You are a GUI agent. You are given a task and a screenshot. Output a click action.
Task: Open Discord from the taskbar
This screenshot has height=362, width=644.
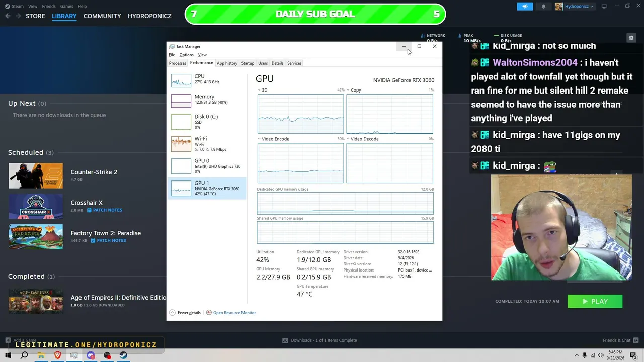[91, 355]
